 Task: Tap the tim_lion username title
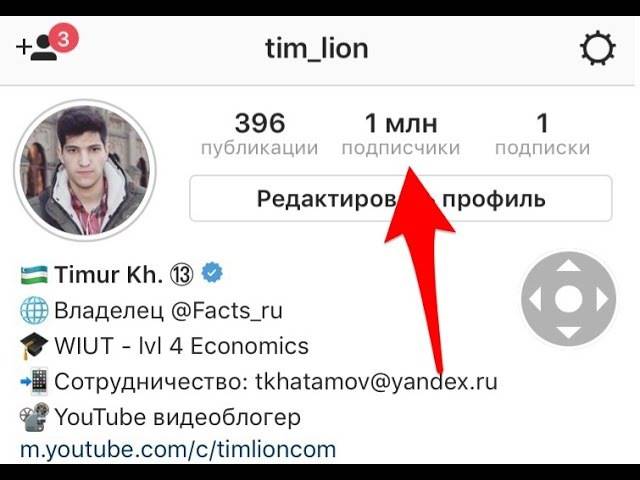[317, 49]
